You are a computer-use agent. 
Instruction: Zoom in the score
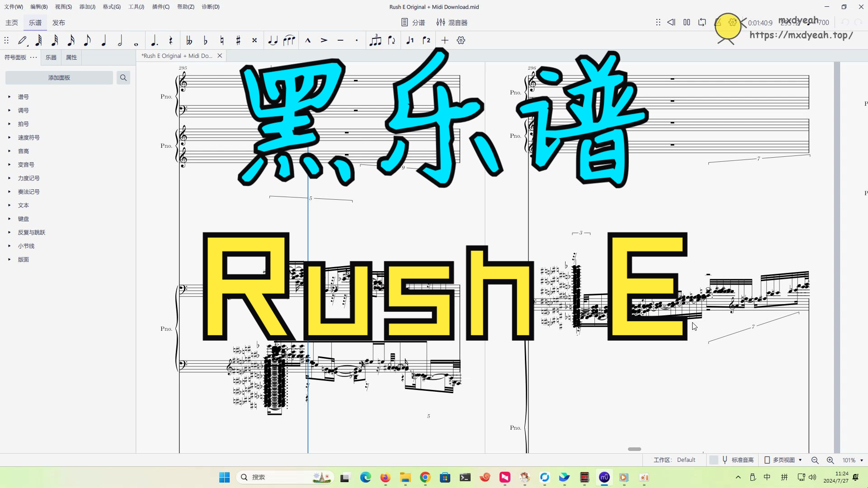[830, 460]
